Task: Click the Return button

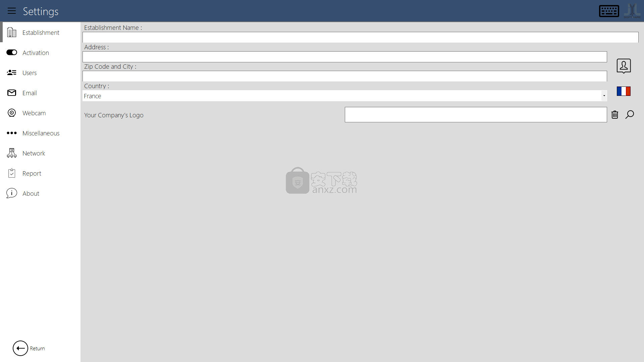Action: click(29, 348)
